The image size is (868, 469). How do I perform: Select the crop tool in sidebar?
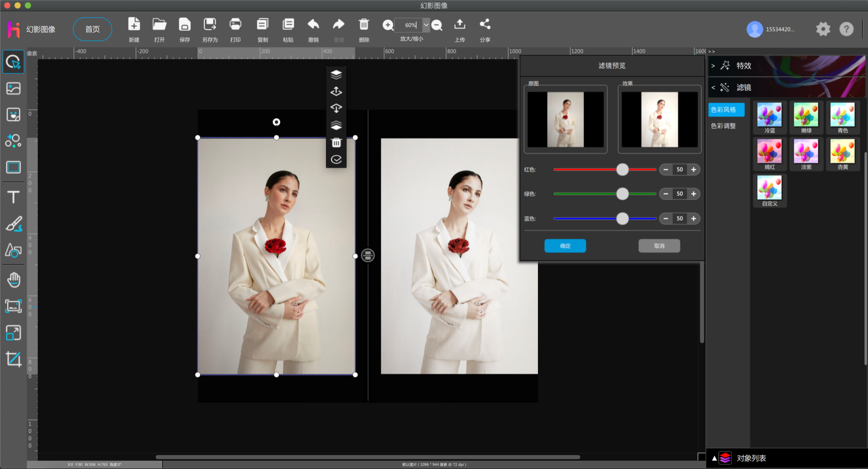point(14,359)
